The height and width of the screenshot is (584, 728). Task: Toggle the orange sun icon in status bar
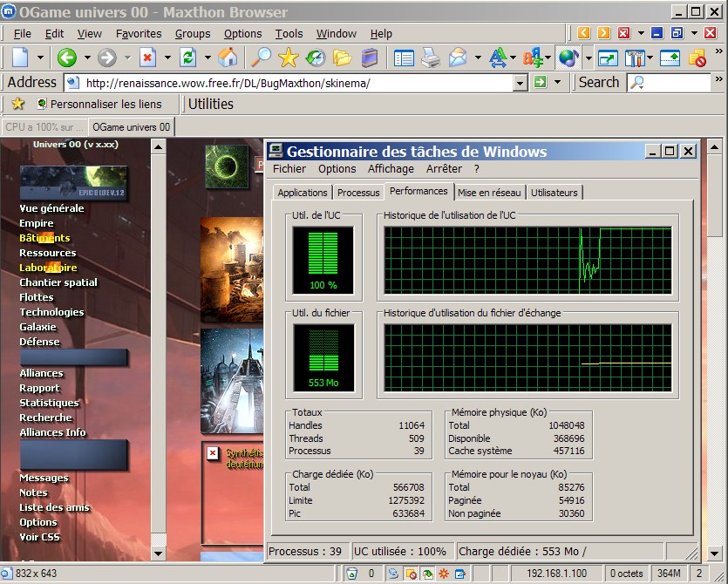(x=444, y=574)
